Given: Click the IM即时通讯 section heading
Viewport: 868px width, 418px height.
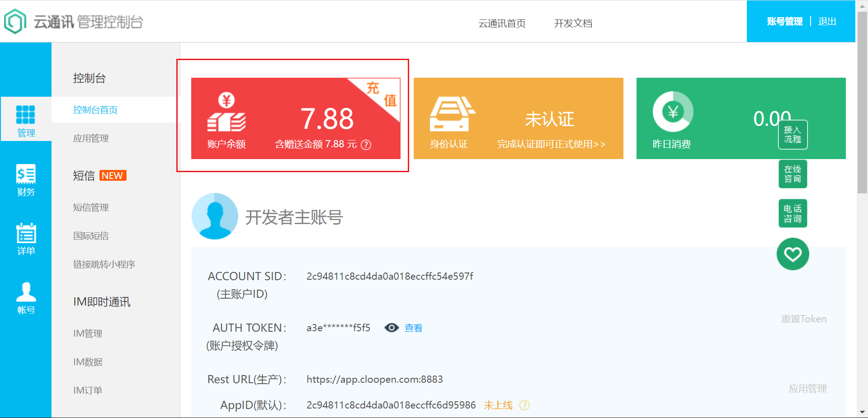Looking at the screenshot, I should (x=102, y=302).
